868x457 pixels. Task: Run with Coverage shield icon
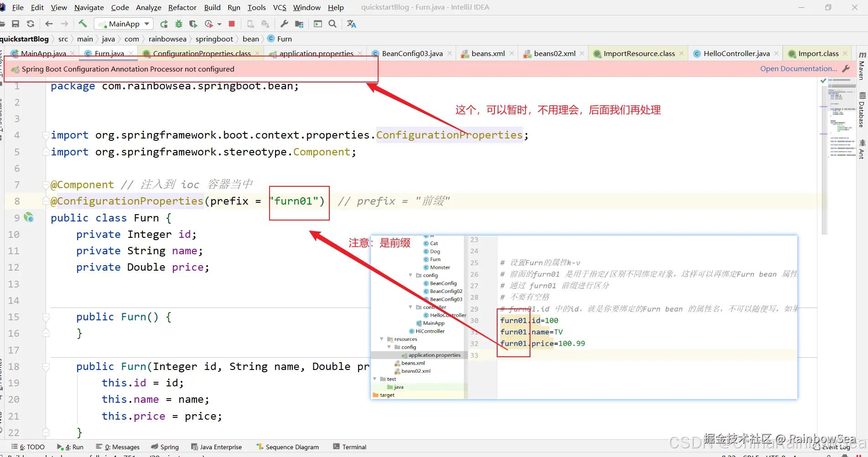pyautogui.click(x=193, y=24)
